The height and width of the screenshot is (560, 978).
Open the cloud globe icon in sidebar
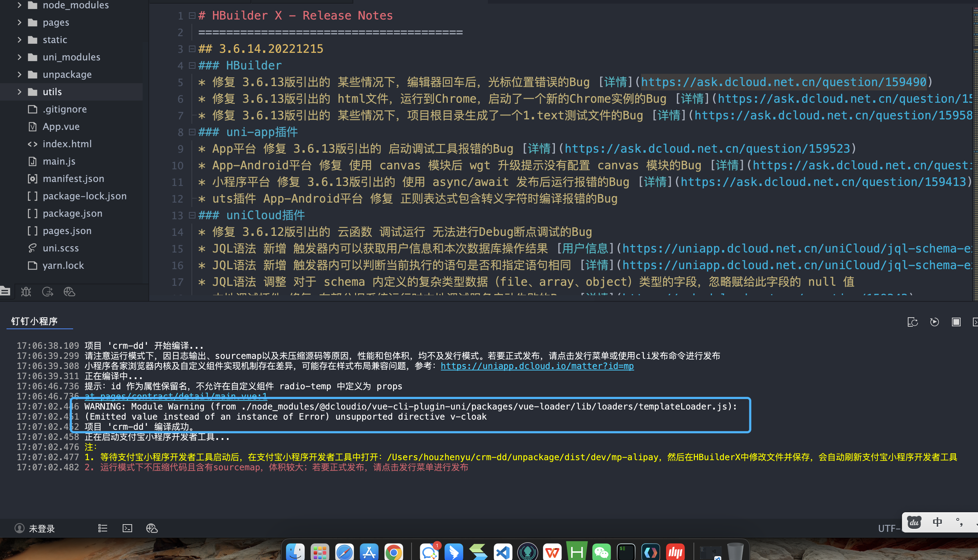click(x=69, y=292)
